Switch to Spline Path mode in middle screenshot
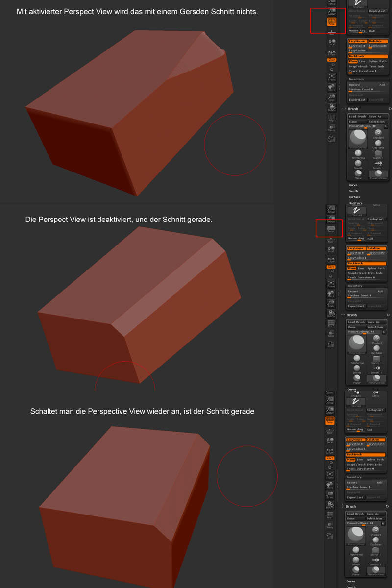Image resolution: width=392 pixels, height=588 pixels. pos(377,268)
